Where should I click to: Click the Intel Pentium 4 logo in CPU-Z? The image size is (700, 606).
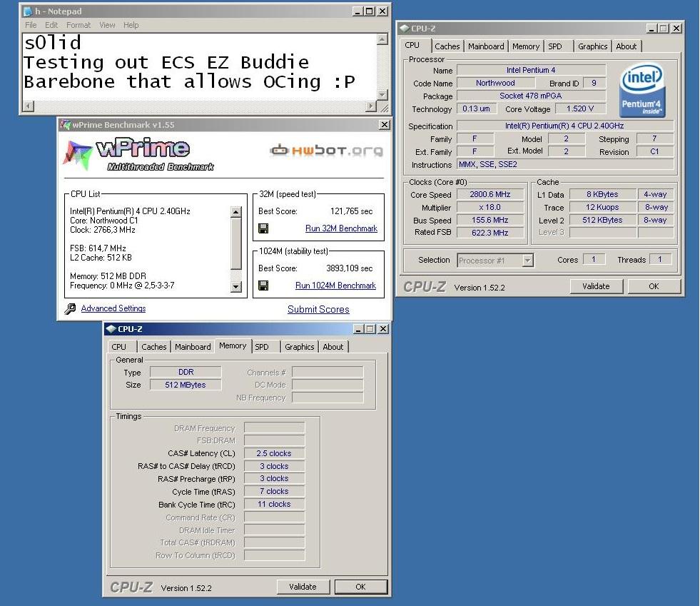point(642,91)
